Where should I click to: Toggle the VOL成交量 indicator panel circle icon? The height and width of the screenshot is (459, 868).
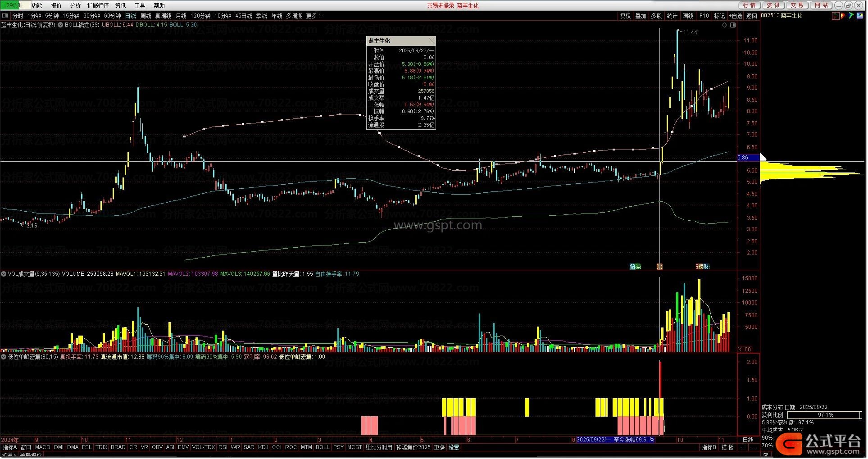pyautogui.click(x=4, y=274)
